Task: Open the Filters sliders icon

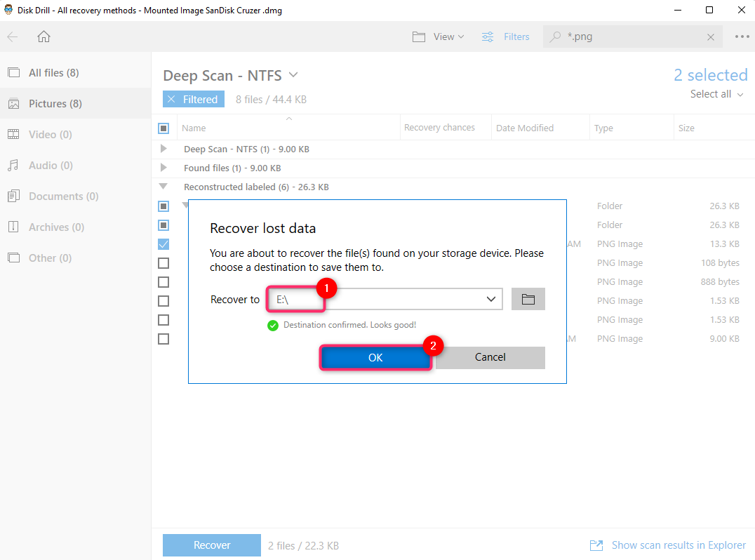Action: [x=488, y=36]
